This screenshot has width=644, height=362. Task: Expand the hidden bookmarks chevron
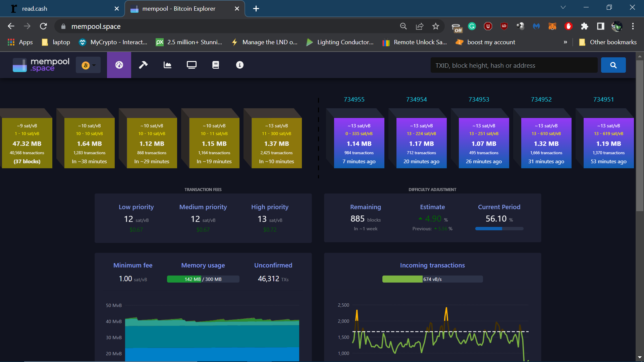click(566, 42)
